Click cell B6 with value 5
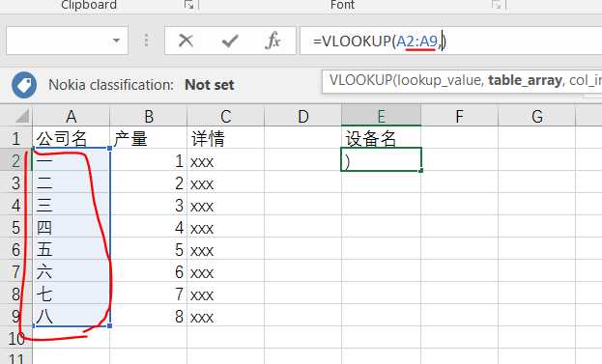The height and width of the screenshot is (364, 602). tap(149, 249)
